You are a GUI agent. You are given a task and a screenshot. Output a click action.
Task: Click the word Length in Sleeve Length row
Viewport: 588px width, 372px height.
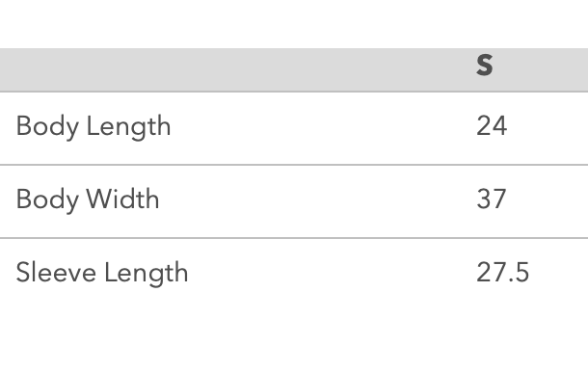147,274
